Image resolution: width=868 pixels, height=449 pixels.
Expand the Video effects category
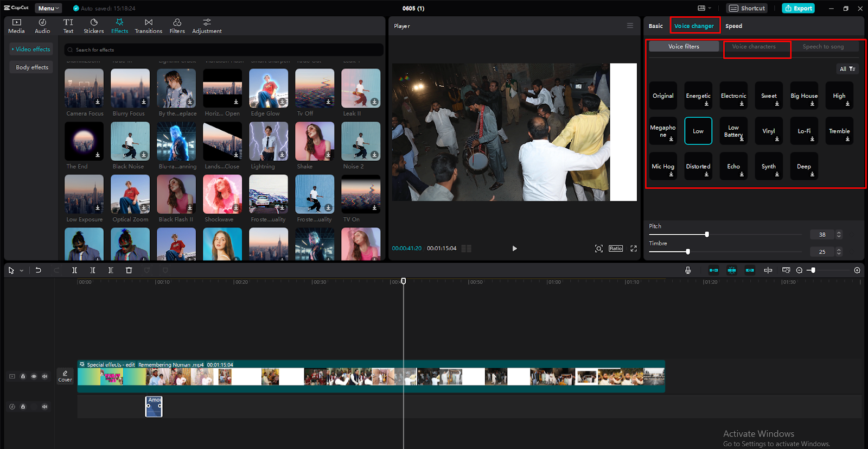tap(31, 49)
